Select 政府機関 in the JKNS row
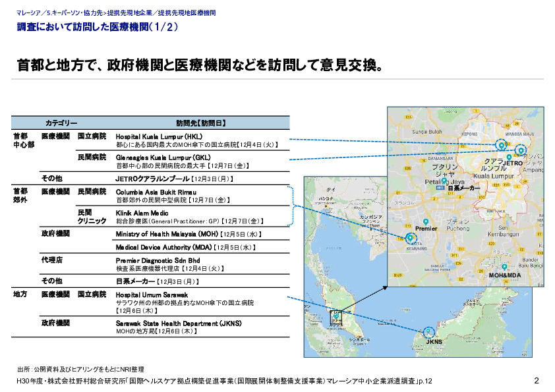555x392 pixels. (55, 323)
